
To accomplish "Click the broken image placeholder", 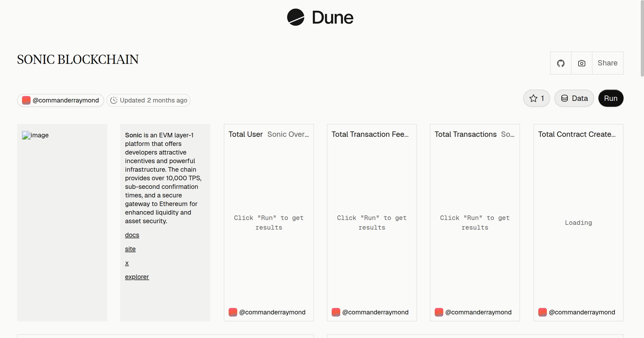I will click(35, 135).
